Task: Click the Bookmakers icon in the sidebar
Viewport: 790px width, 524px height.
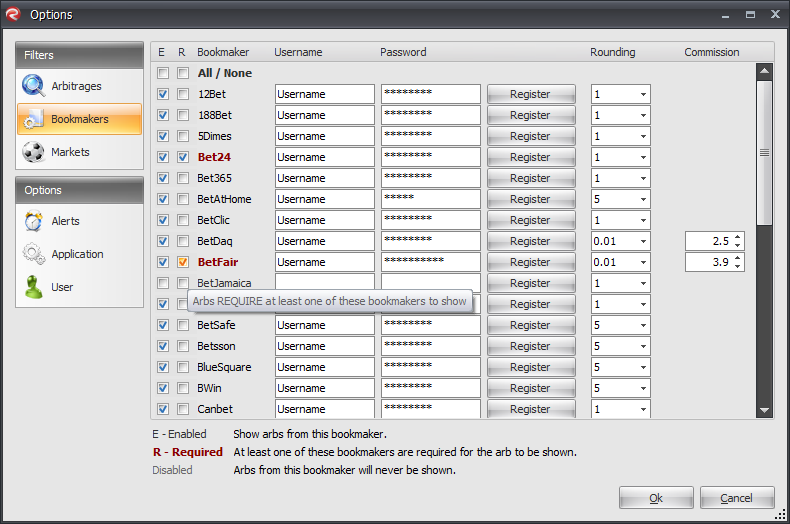Action: click(x=33, y=119)
